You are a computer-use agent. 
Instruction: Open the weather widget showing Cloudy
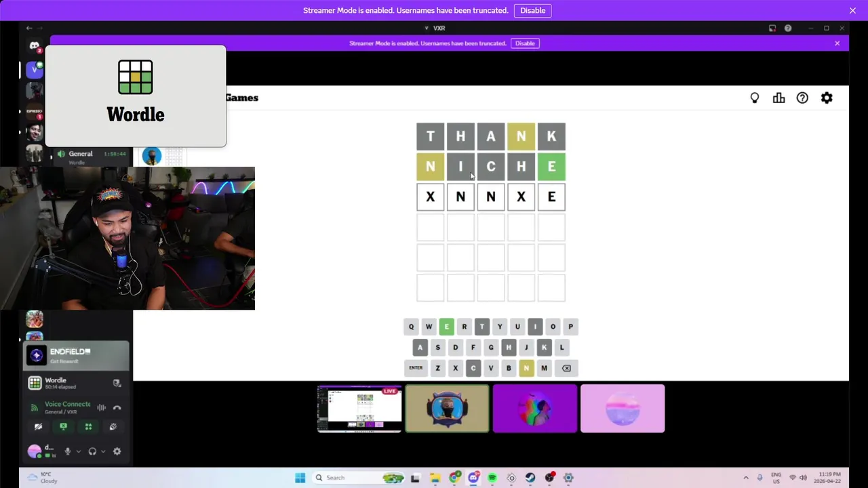[x=43, y=478]
